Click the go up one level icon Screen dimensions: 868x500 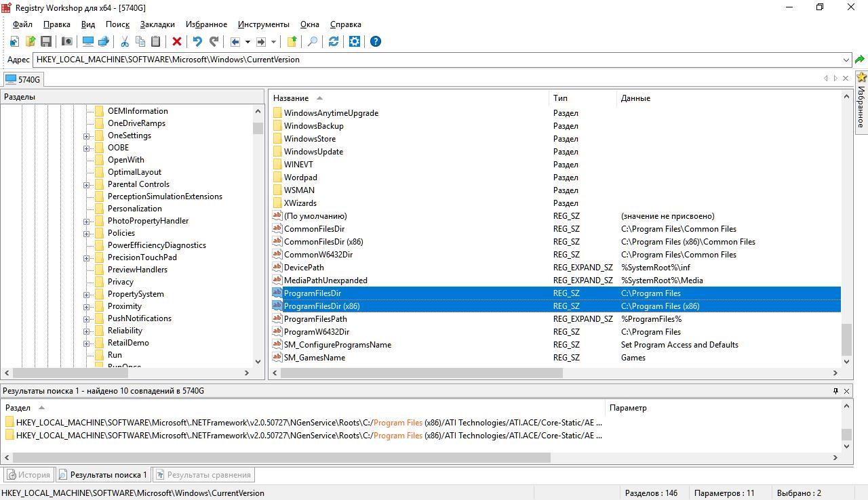(292, 41)
